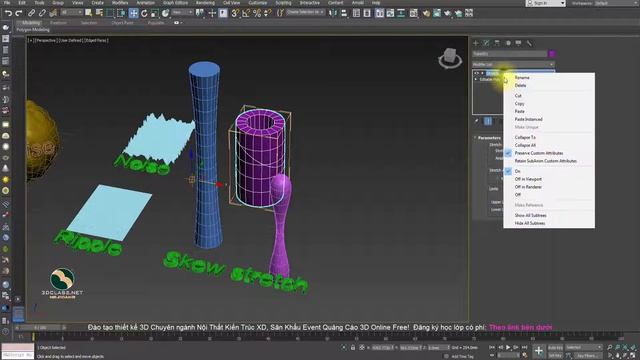Open the Hierarchy command panel tab
This screenshot has width=640, height=360.
(x=497, y=43)
